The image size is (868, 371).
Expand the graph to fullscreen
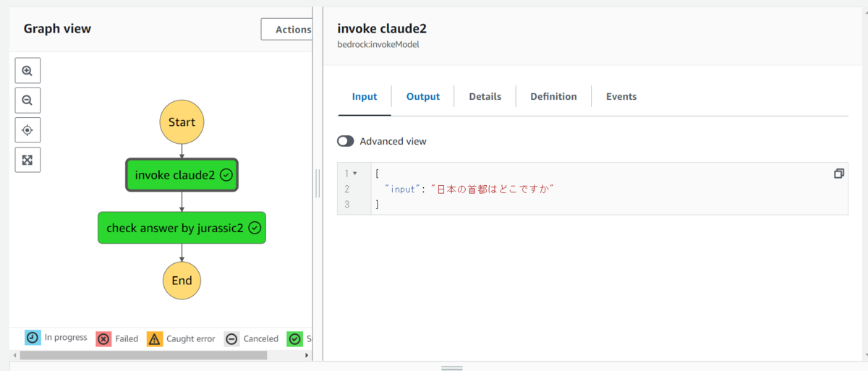(27, 160)
